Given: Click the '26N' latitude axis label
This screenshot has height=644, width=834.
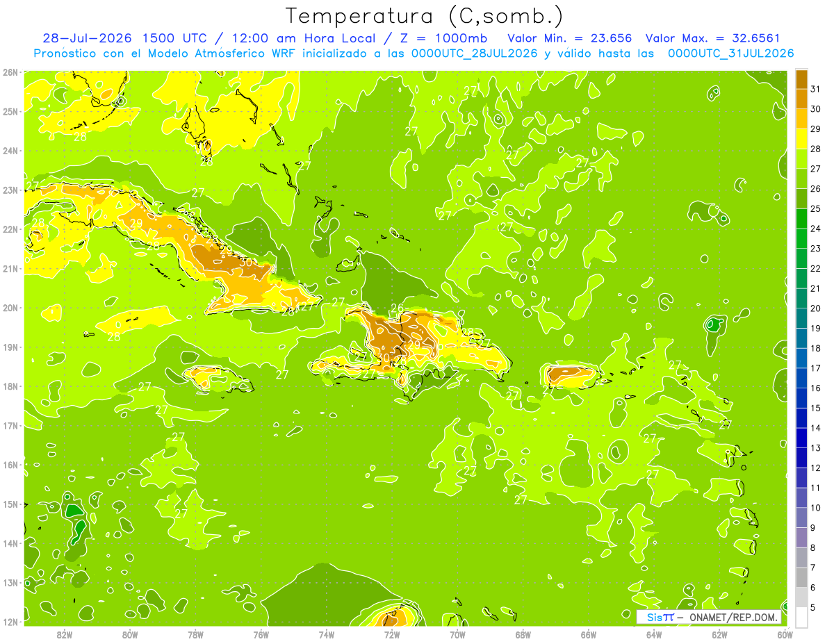Looking at the screenshot, I should pyautogui.click(x=10, y=72).
